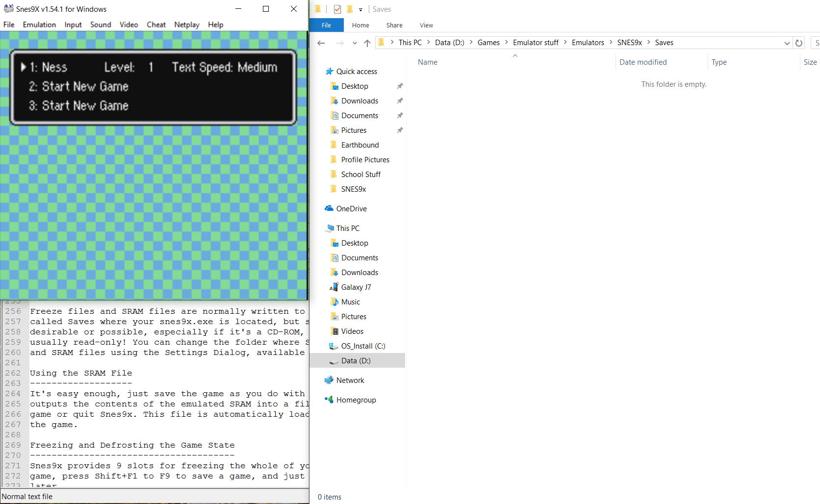Open the Videos folder under This PC

click(x=352, y=331)
